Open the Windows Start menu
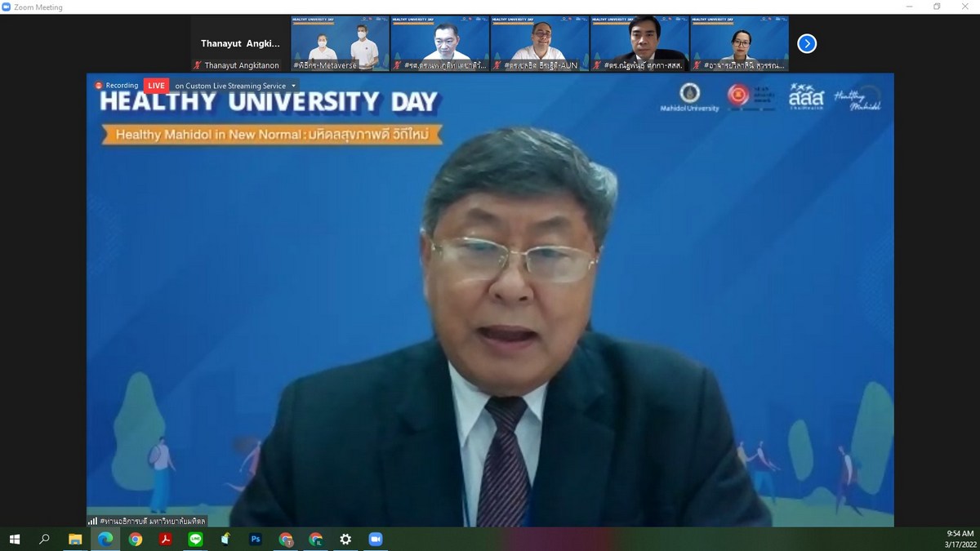This screenshot has width=980, height=551. coord(15,539)
